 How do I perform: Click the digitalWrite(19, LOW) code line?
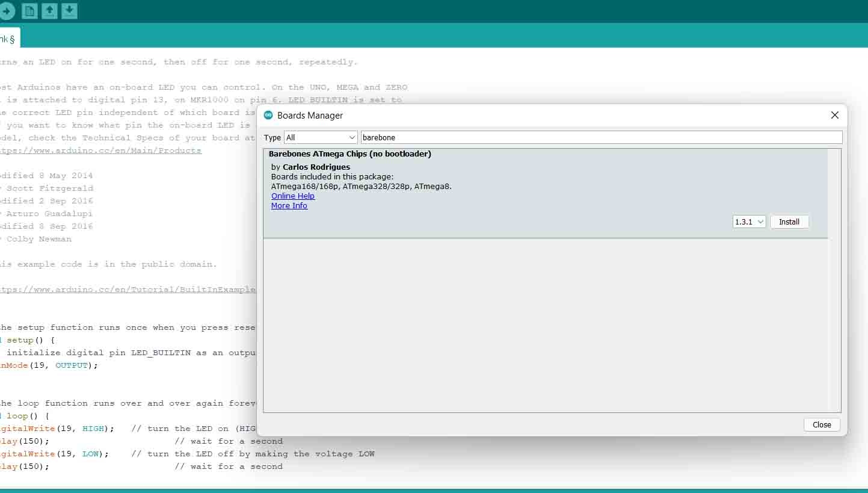point(54,454)
